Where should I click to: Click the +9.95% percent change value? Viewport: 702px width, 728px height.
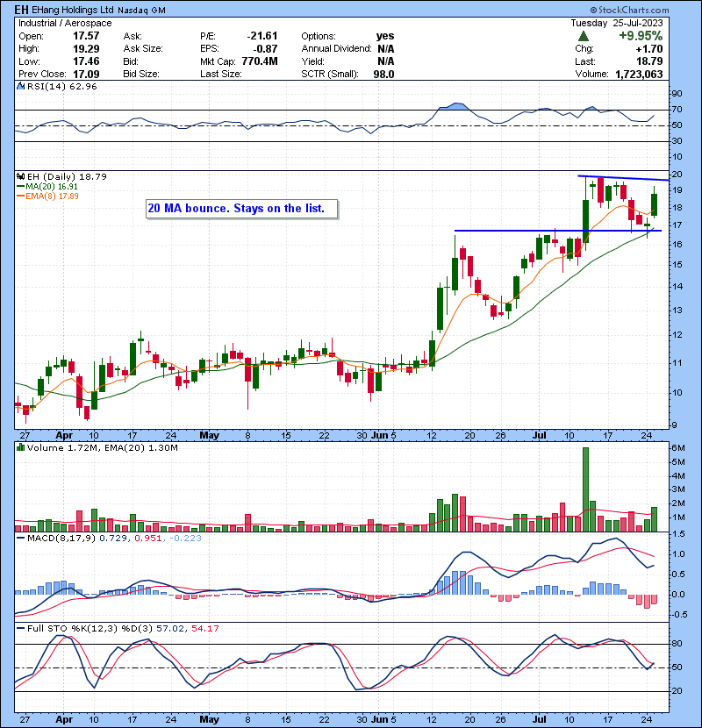[x=641, y=36]
